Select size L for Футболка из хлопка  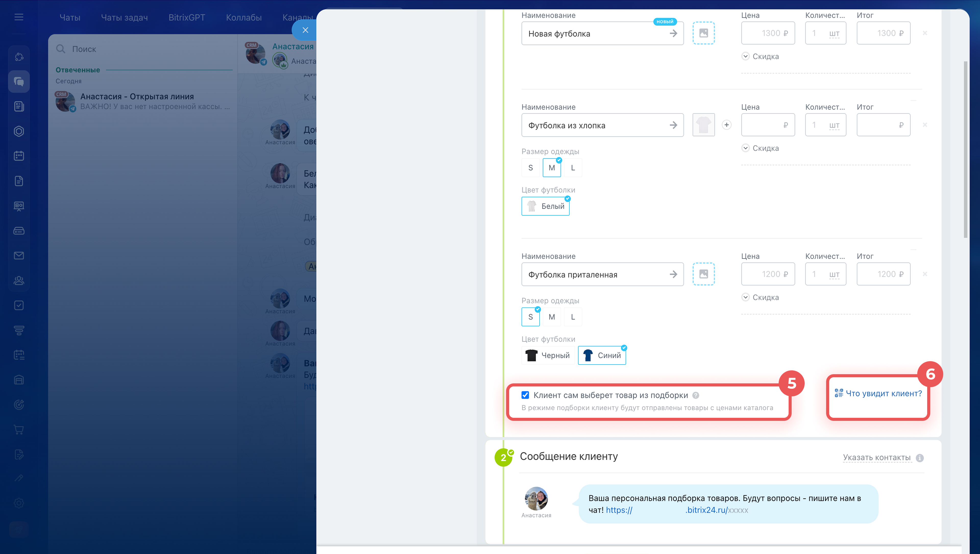[x=573, y=168]
